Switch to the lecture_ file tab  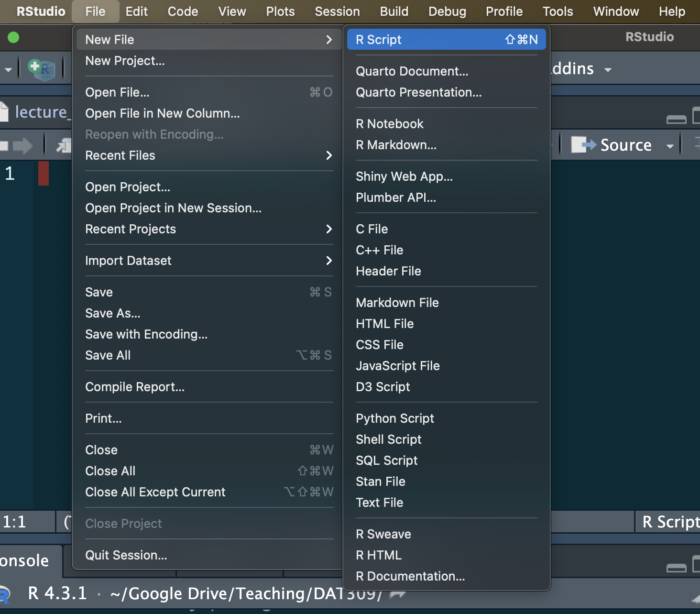click(x=36, y=112)
